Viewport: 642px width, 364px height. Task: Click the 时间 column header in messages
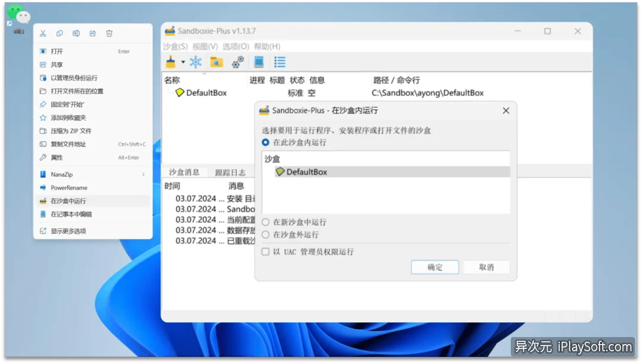click(172, 186)
